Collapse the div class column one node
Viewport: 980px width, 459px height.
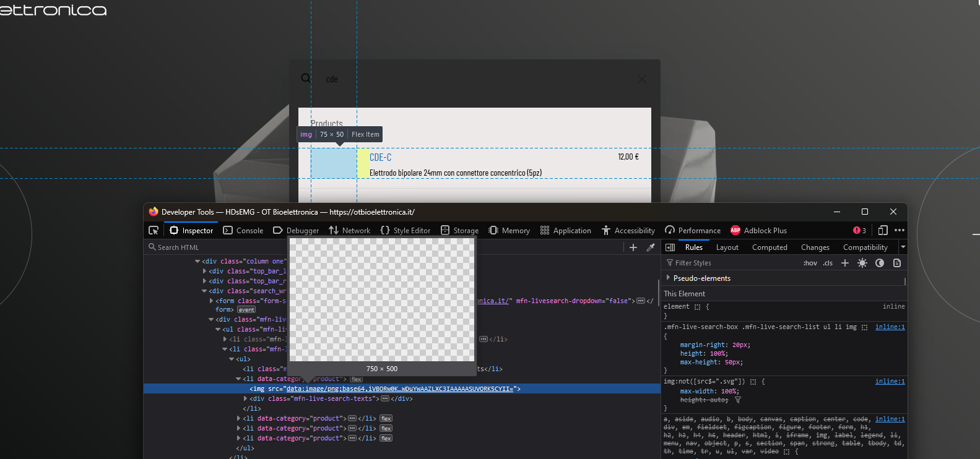[x=197, y=262]
